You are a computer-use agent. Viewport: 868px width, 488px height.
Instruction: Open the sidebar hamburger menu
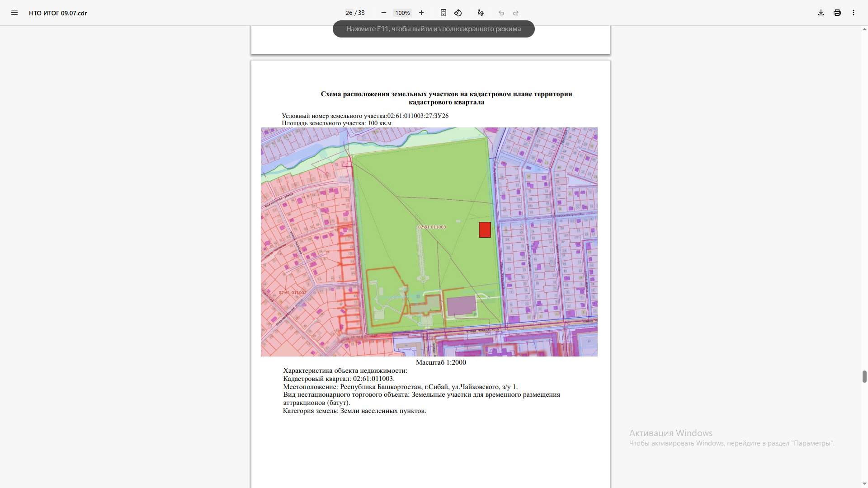point(14,13)
